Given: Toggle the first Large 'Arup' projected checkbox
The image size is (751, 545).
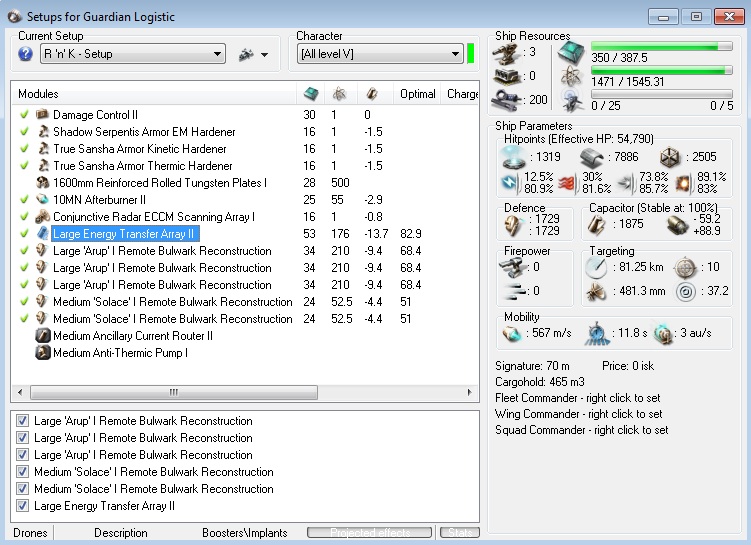Looking at the screenshot, I should [x=22, y=421].
